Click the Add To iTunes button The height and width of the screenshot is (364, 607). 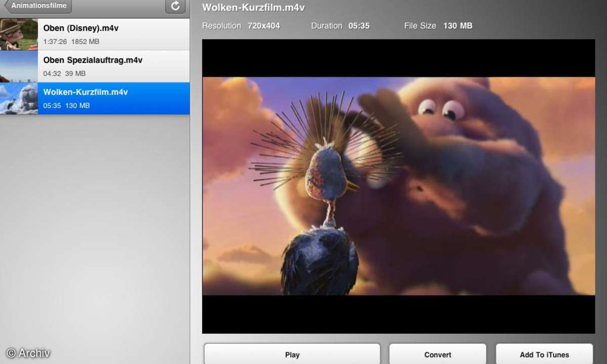pos(544,354)
